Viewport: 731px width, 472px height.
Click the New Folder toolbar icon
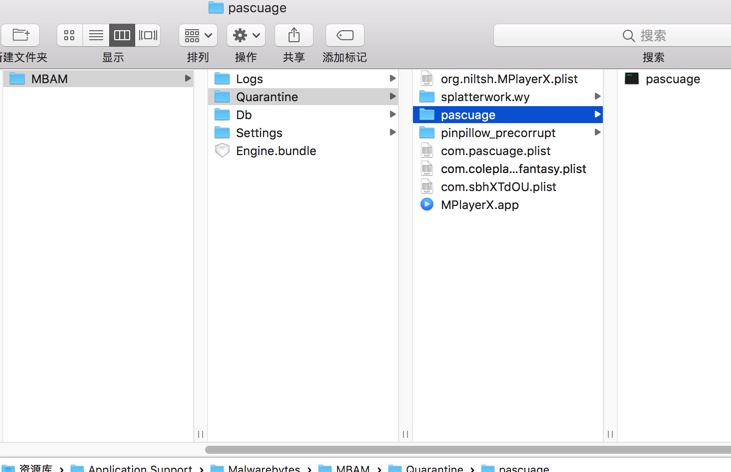click(x=21, y=35)
